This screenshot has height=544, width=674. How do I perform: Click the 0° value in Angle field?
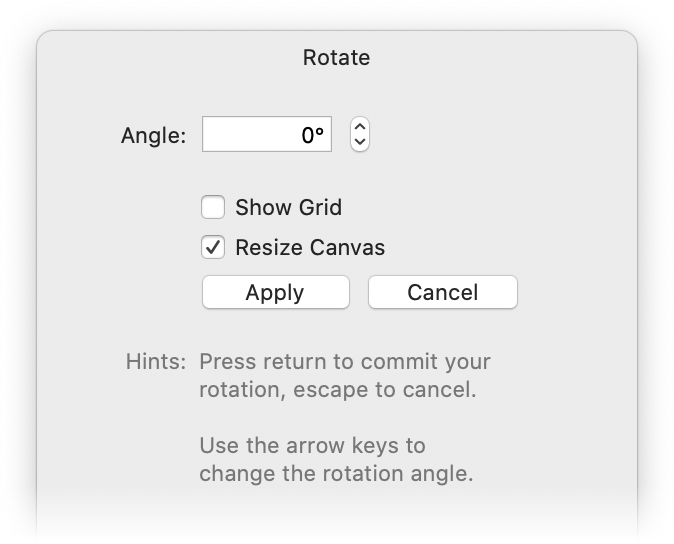(x=313, y=135)
